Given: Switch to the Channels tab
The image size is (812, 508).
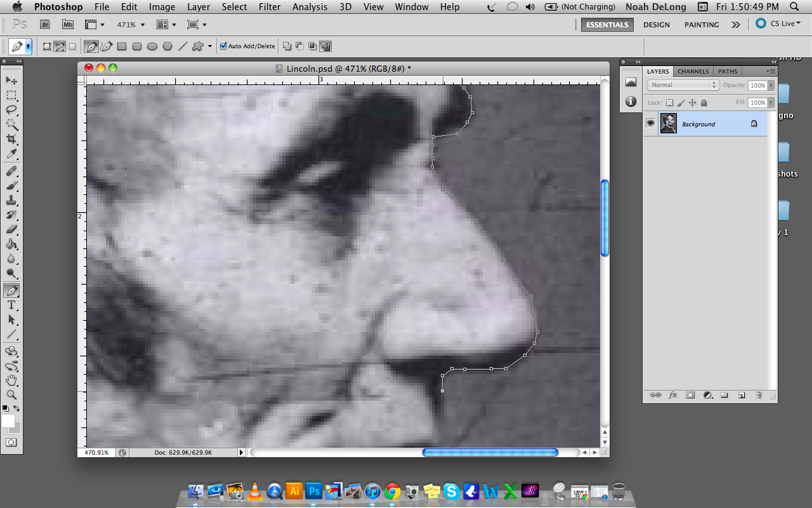Looking at the screenshot, I should pos(693,71).
